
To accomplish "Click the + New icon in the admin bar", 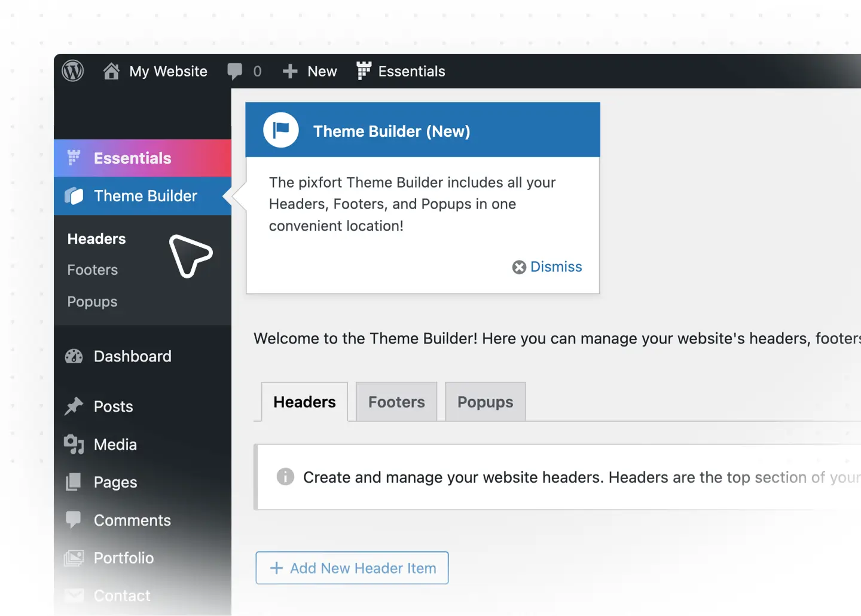I will click(x=289, y=71).
